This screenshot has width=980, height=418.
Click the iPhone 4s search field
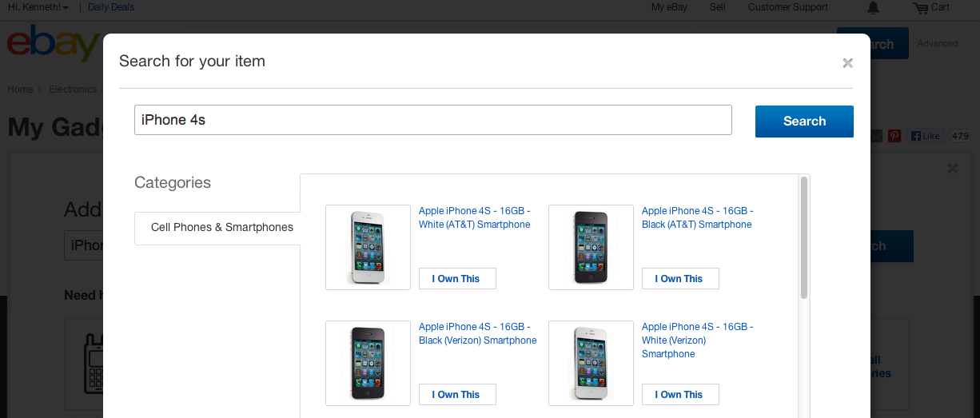tap(433, 120)
